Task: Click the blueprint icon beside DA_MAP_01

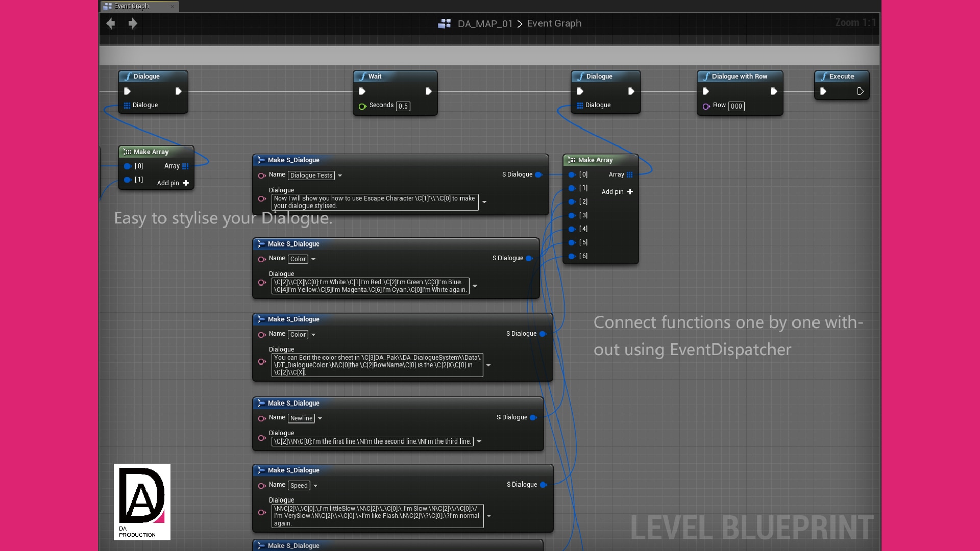Action: click(445, 23)
